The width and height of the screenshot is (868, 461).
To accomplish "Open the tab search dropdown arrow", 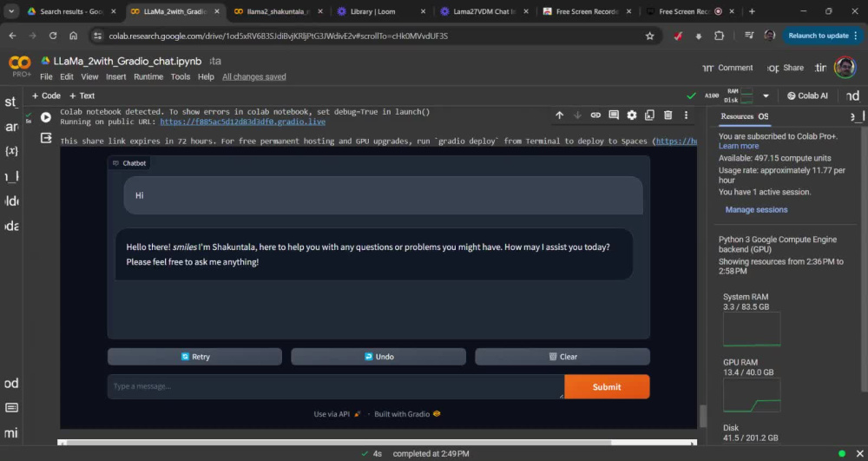I will [x=11, y=11].
